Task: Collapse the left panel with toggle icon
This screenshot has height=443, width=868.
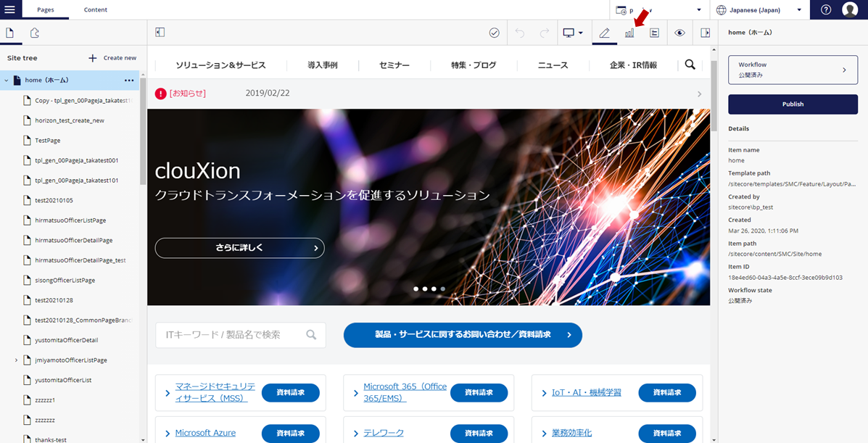Action: coord(160,33)
